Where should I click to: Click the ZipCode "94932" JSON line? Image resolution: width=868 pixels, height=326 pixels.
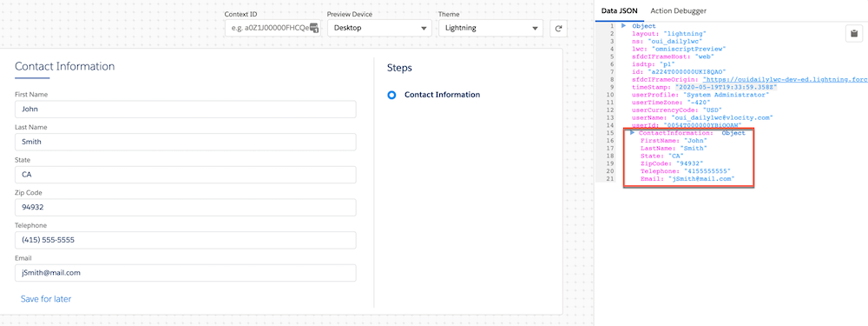pyautogui.click(x=672, y=163)
